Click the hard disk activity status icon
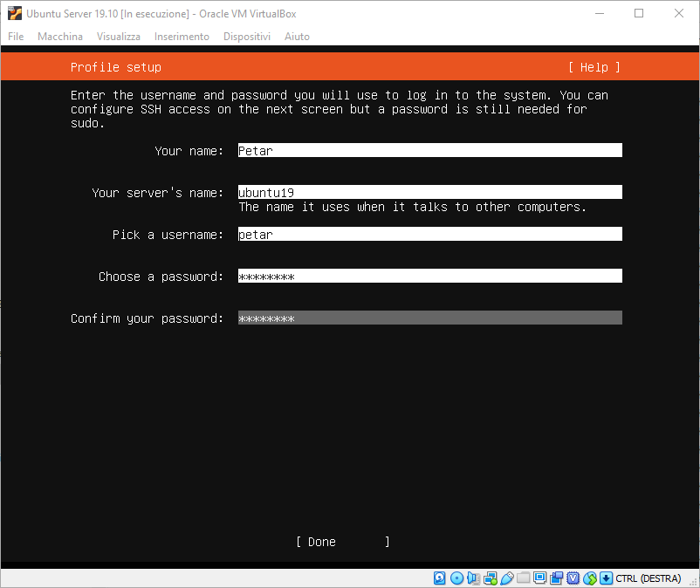 [439, 578]
